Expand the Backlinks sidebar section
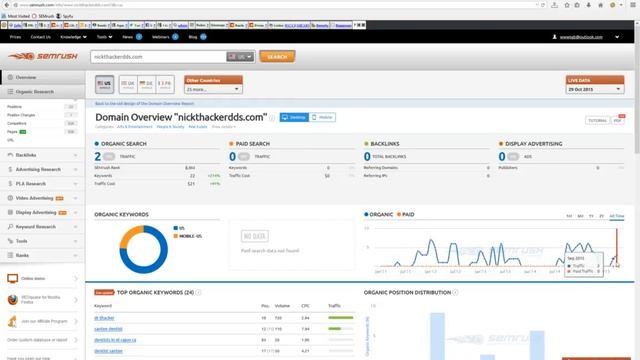Image resolution: width=640 pixels, height=360 pixels. pyautogui.click(x=76, y=155)
